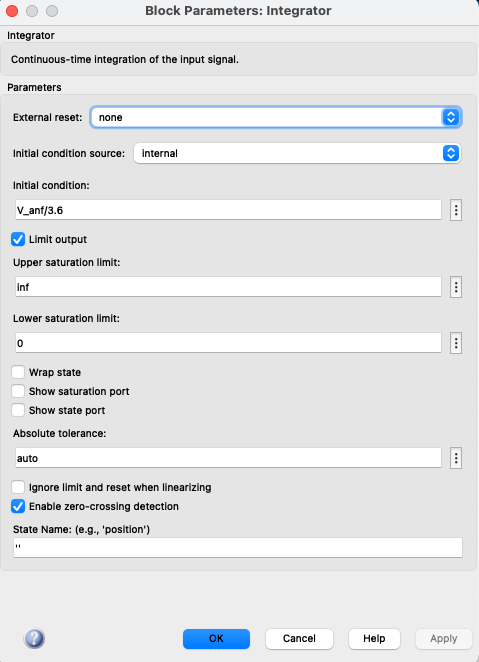Open the Initial condition source dropdown

[x=297, y=153]
